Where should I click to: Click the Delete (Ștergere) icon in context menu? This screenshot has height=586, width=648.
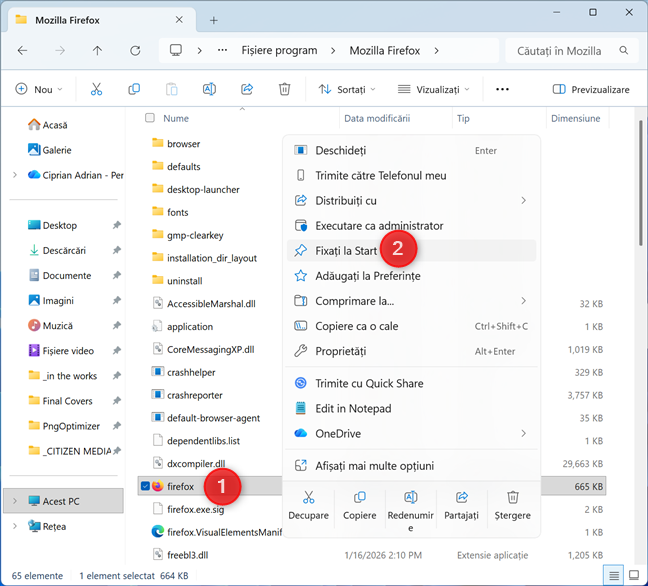coord(512,497)
